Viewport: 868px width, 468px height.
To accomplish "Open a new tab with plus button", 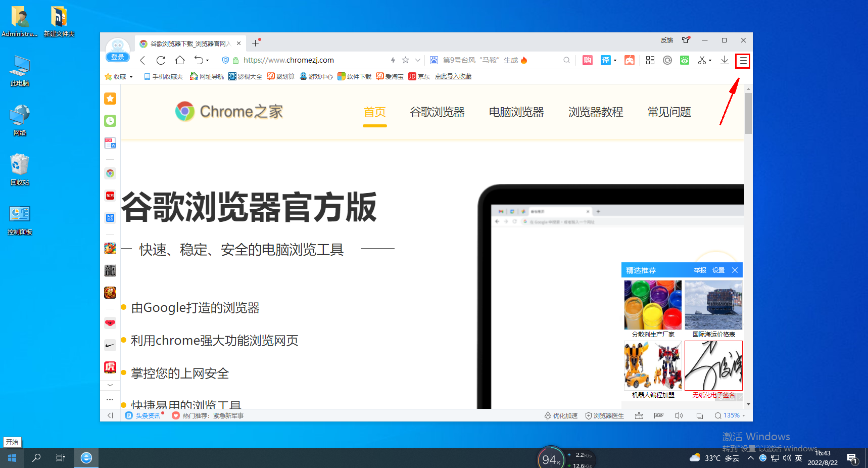I will coord(255,43).
